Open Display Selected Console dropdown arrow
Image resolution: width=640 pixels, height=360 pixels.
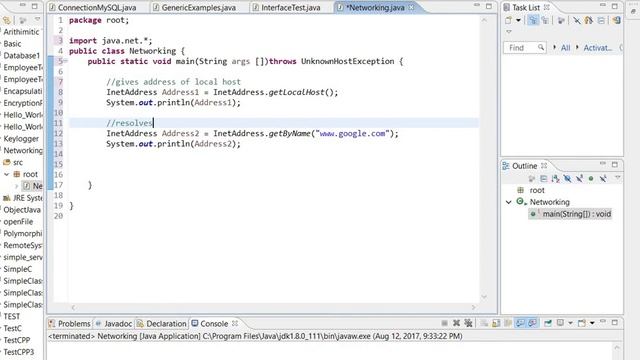[570, 323]
